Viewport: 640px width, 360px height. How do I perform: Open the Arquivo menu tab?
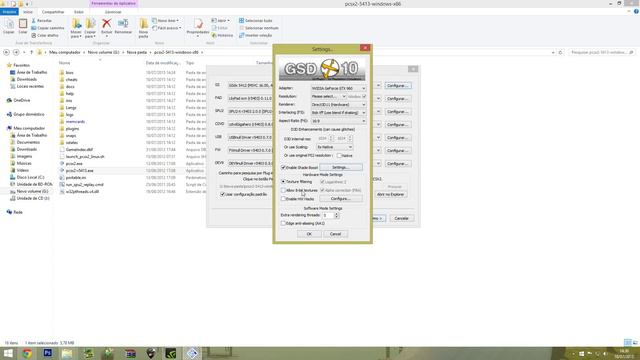[9, 12]
